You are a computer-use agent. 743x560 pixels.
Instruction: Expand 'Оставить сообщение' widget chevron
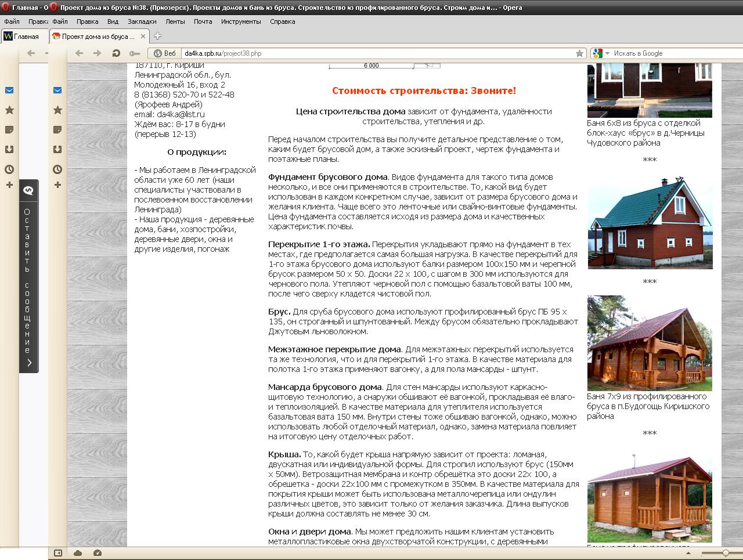click(29, 363)
